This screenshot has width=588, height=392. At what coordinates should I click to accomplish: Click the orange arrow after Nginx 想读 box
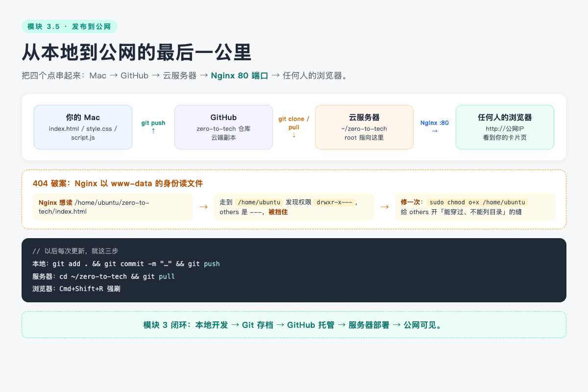pos(203,207)
